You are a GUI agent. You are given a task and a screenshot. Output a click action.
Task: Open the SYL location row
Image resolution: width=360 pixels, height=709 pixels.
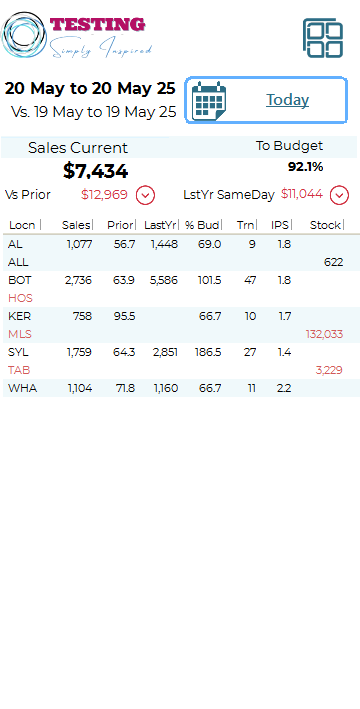(181, 352)
